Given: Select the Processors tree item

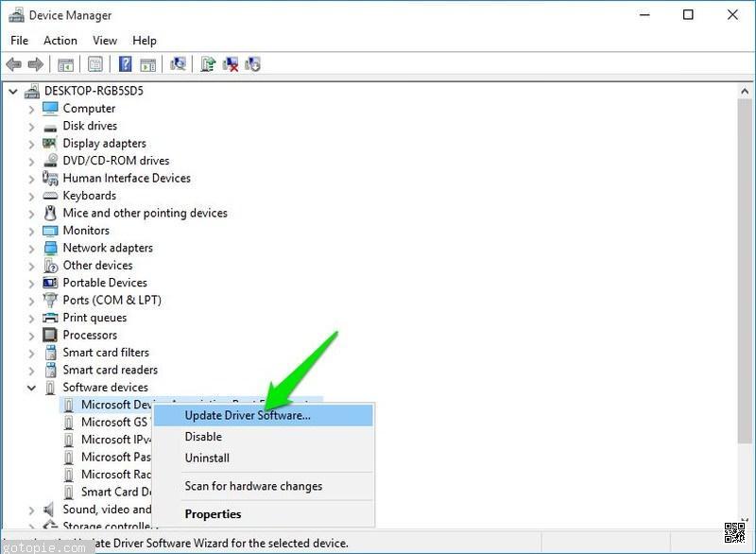Looking at the screenshot, I should pos(90,336).
